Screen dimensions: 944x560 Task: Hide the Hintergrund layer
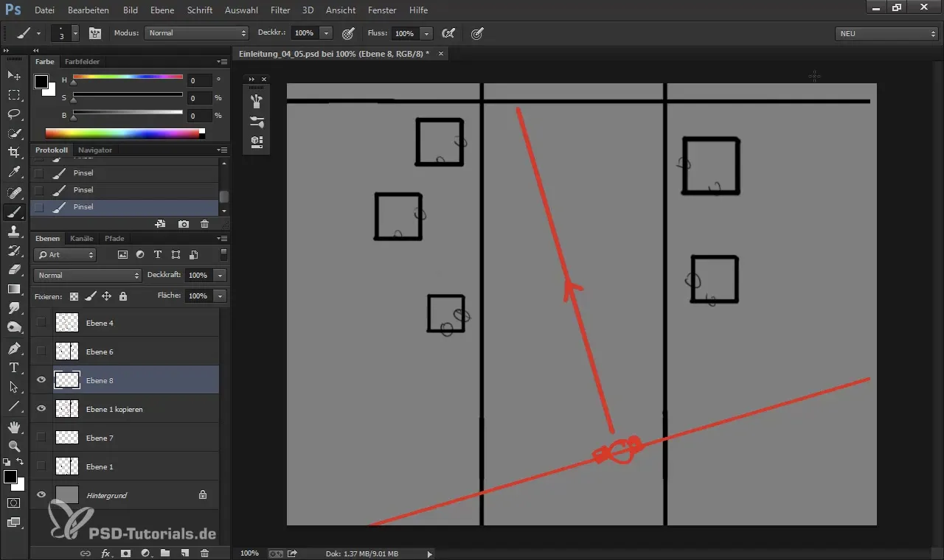[41, 495]
